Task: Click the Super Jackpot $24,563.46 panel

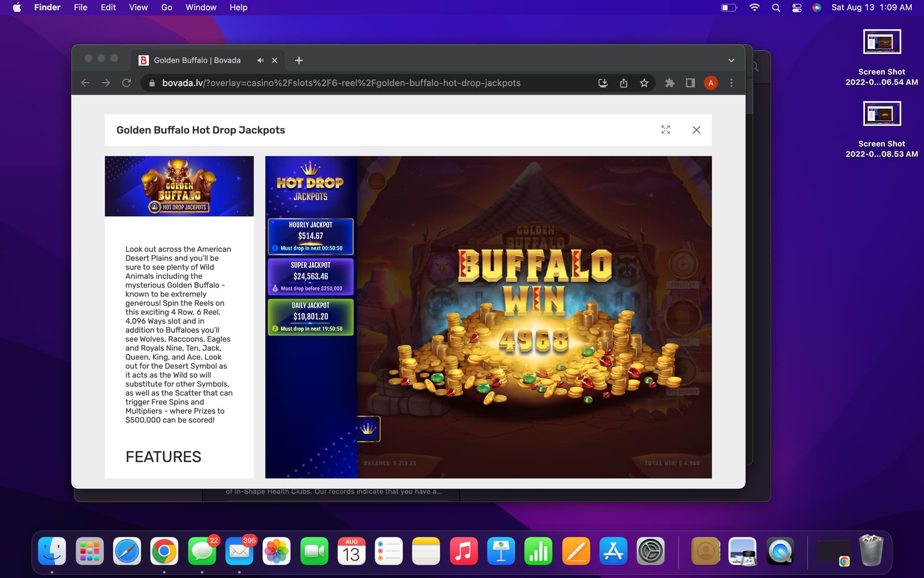Action: (x=310, y=276)
